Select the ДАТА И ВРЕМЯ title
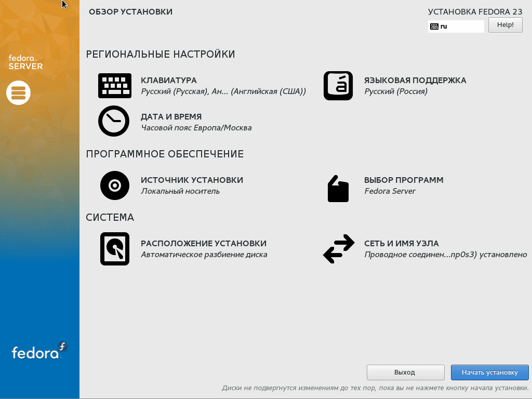 (171, 117)
